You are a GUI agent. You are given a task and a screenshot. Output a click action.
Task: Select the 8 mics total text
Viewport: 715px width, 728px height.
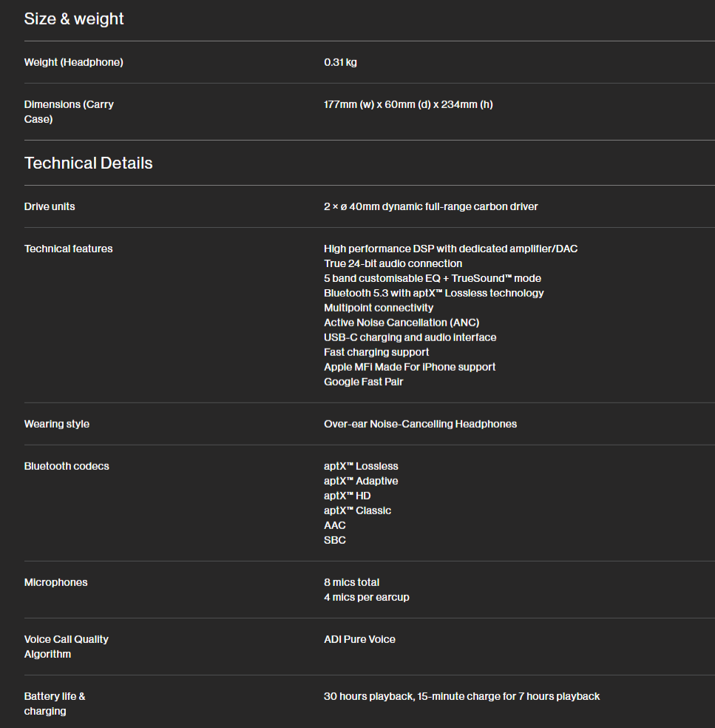pos(351,582)
